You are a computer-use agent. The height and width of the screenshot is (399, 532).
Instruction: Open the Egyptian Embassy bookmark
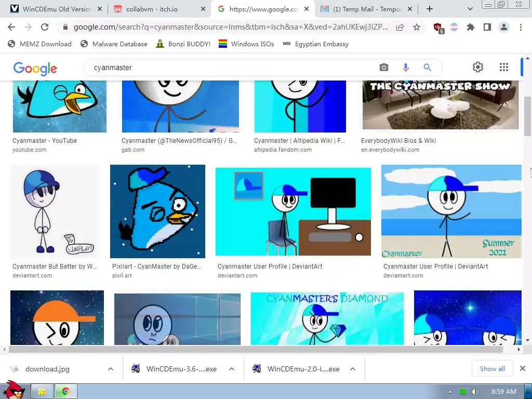(x=315, y=44)
